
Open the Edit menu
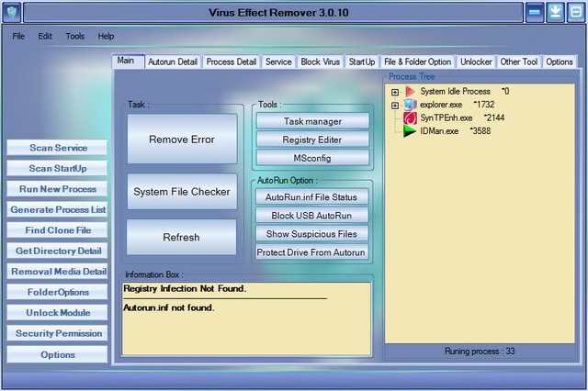[x=45, y=37]
